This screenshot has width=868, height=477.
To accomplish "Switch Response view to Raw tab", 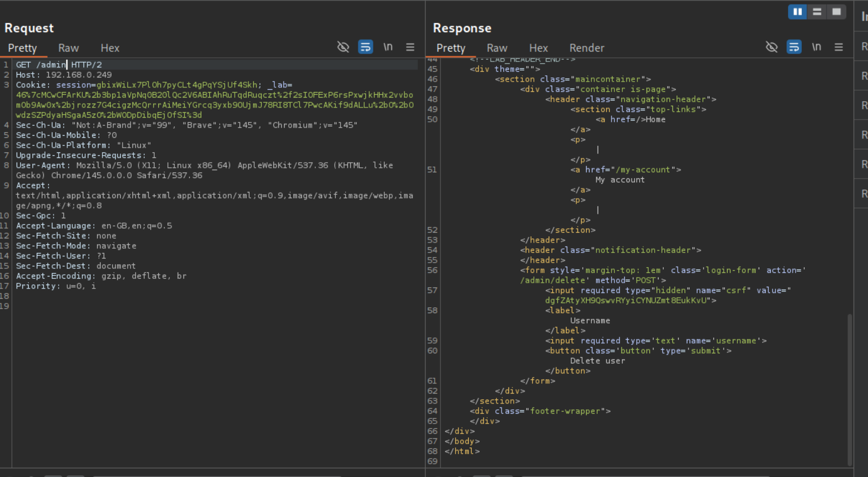I will (x=497, y=48).
